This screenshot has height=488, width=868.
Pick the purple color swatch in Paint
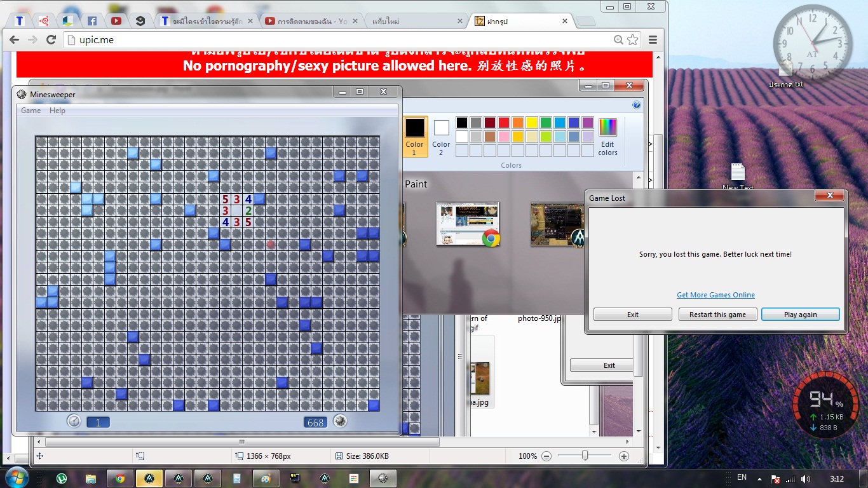[x=588, y=123]
